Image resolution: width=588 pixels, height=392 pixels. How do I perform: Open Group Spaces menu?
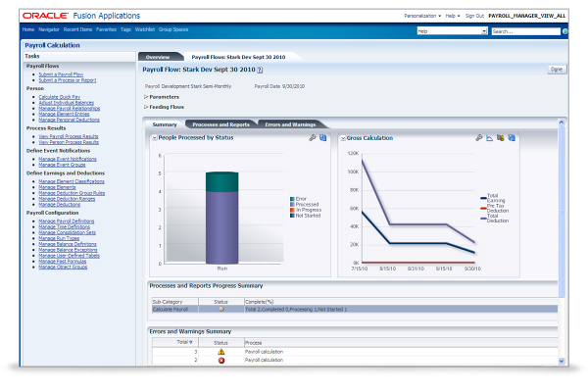pos(173,29)
